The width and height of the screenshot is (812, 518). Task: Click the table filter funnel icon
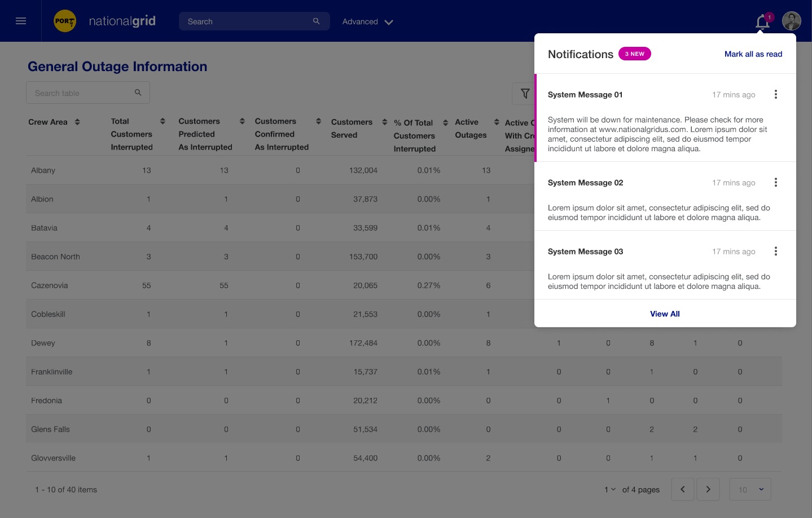(525, 94)
